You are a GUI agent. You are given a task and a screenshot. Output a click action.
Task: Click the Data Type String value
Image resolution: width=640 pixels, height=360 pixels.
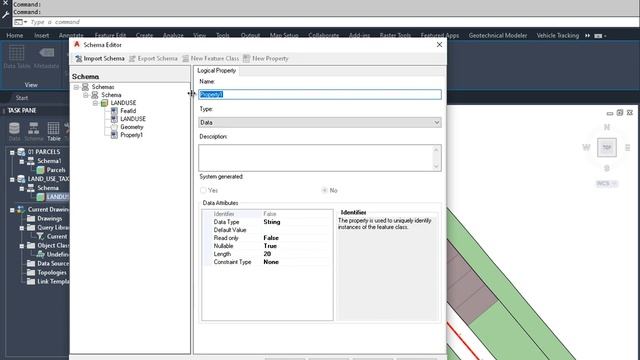click(x=272, y=222)
